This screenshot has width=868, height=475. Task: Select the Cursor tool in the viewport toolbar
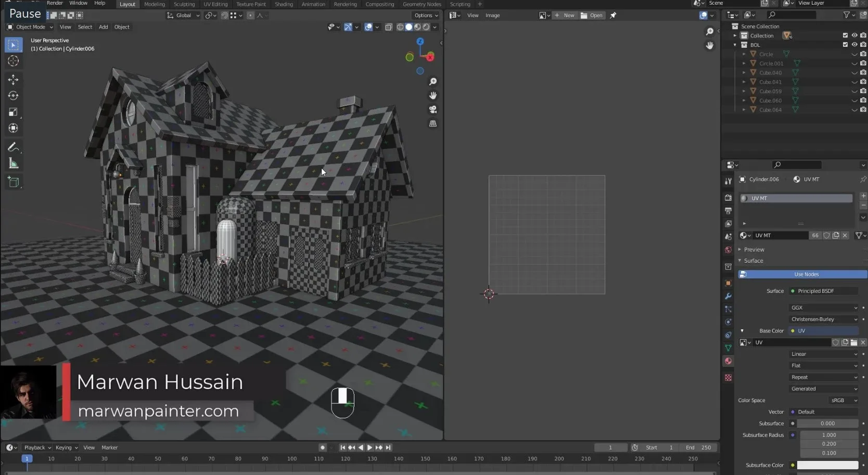point(14,61)
